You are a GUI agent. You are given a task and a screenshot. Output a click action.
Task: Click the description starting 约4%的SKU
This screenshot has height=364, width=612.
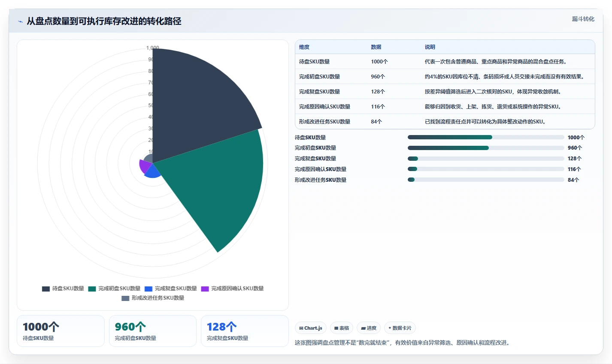[x=504, y=77]
